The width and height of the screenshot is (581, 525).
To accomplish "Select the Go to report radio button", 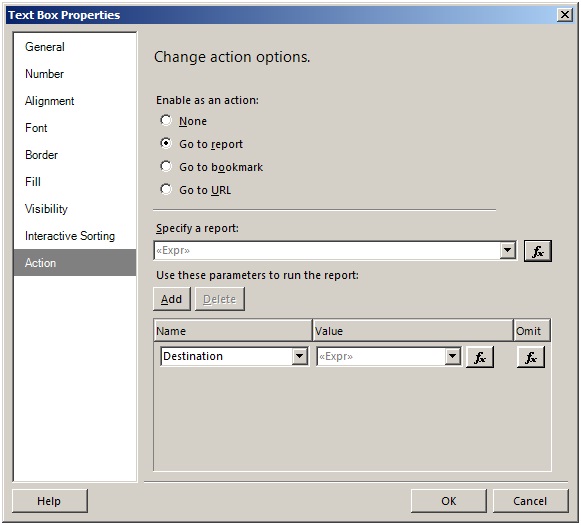I will [x=166, y=143].
